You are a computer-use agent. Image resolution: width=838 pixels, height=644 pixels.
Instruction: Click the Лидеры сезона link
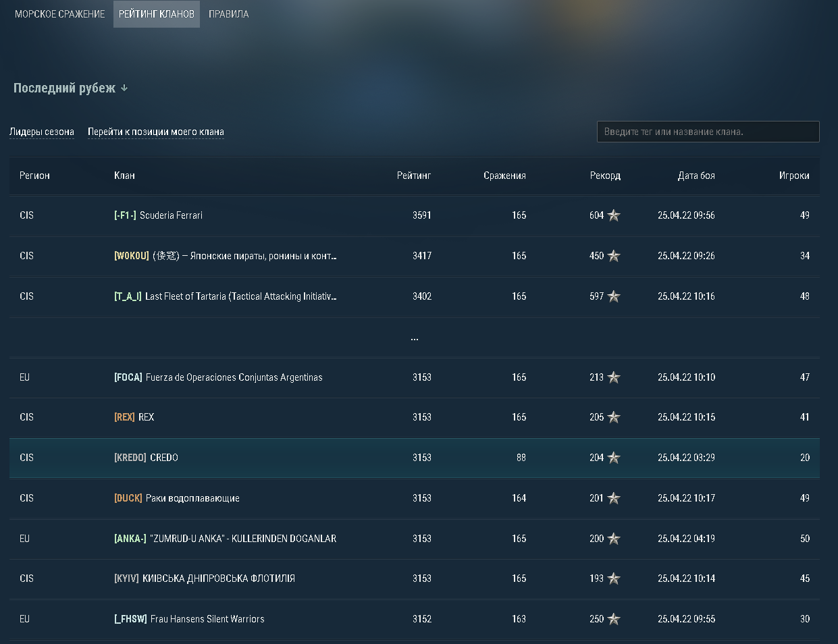42,132
